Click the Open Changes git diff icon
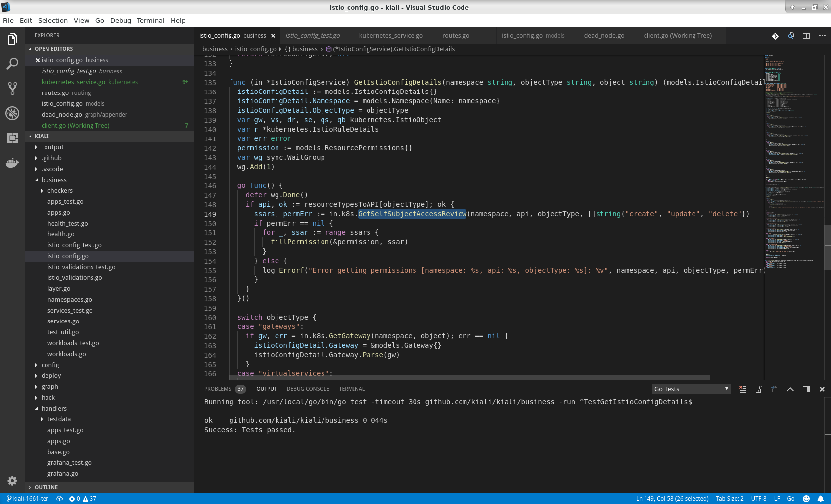 click(774, 36)
